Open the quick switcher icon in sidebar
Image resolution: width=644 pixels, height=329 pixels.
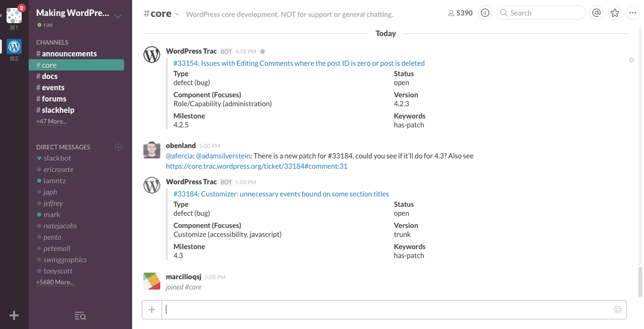80,316
